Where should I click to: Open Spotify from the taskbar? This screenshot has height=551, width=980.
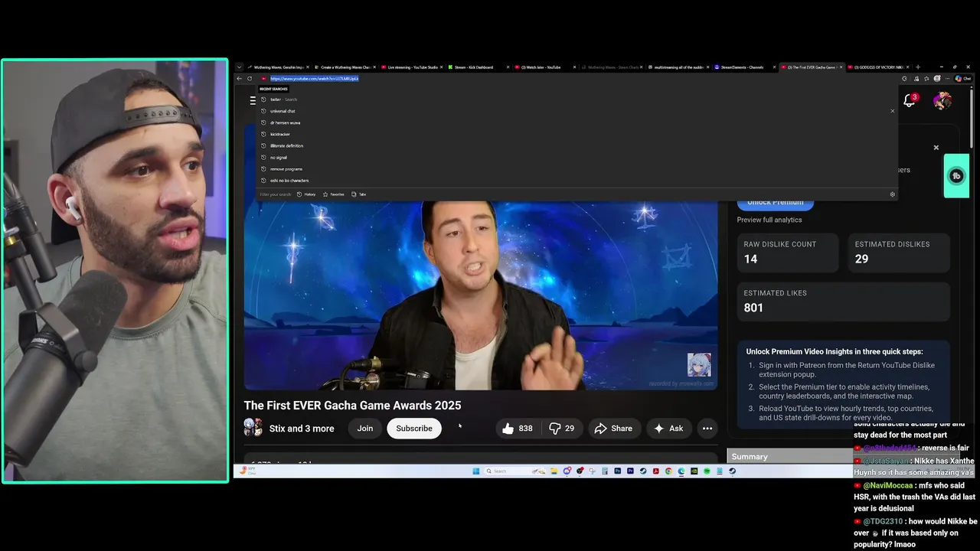(707, 471)
